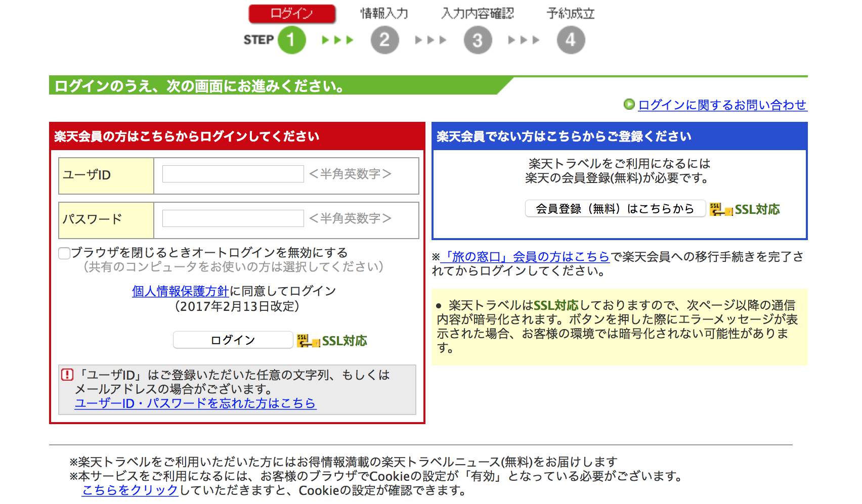Click the step 4 gray circle icon
Viewport: 862px width, 504px height.
(571, 40)
